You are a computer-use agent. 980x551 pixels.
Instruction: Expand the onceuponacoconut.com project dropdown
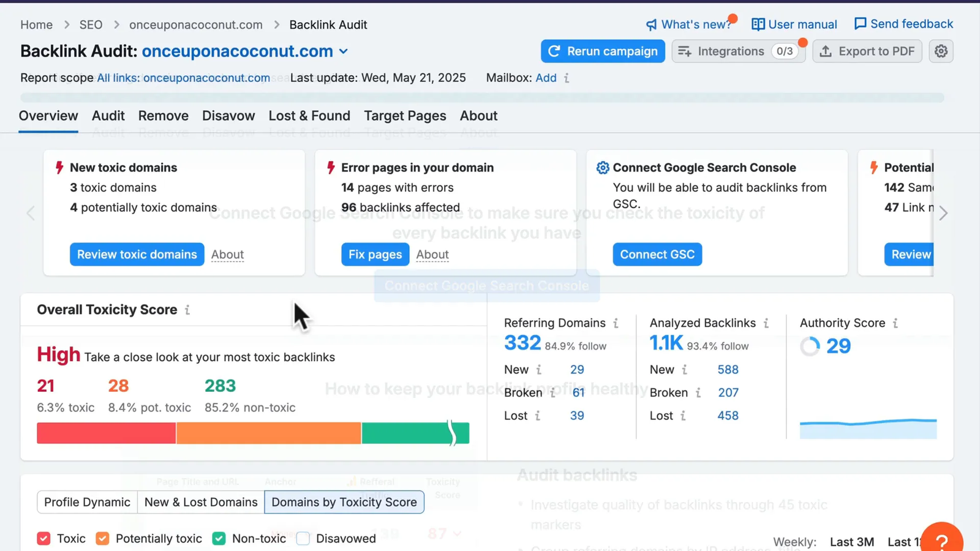pyautogui.click(x=344, y=51)
